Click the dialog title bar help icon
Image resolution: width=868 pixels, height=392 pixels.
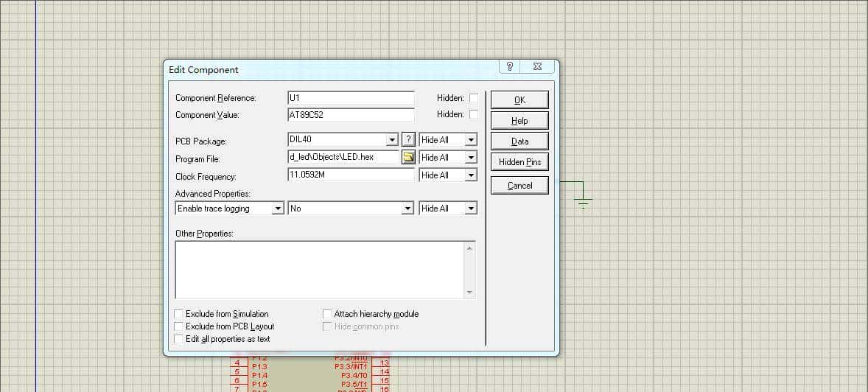coord(509,66)
